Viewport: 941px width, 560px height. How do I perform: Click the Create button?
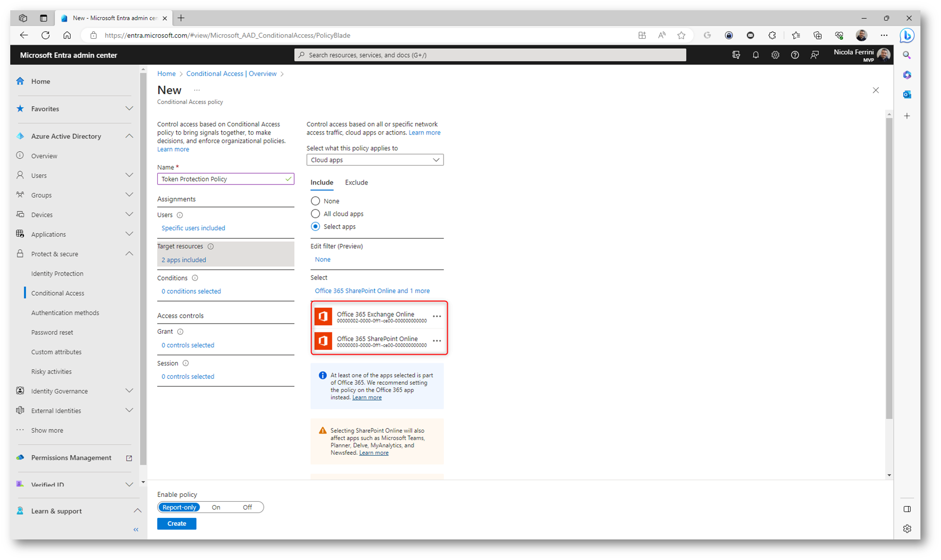[x=176, y=523]
